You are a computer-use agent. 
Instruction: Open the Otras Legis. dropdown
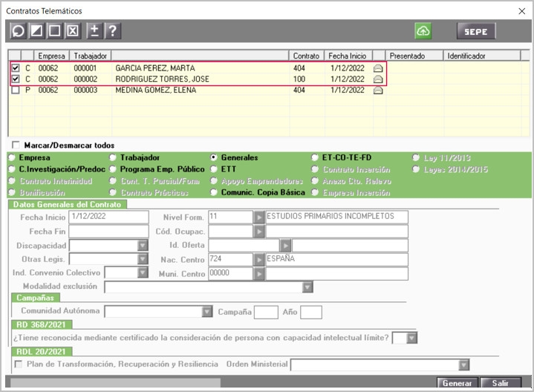tap(143, 259)
